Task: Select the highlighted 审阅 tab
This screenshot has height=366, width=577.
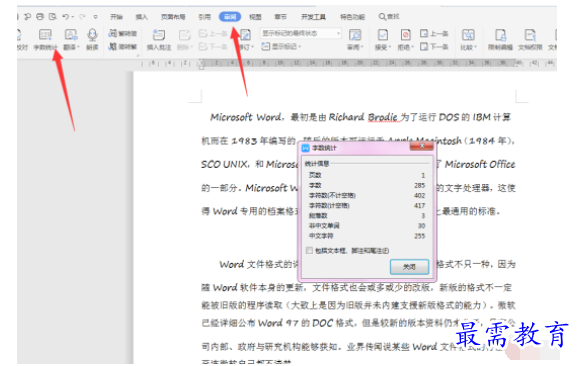Action: tap(230, 17)
